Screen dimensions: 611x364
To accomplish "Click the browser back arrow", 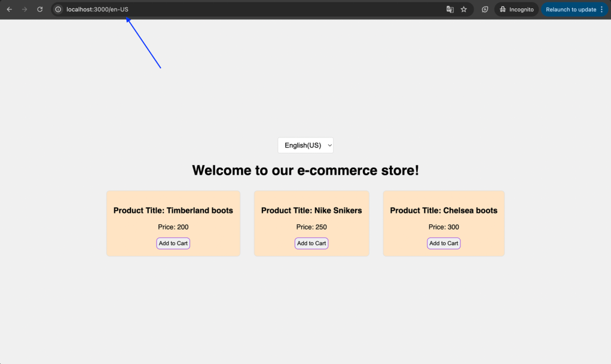I will click(10, 10).
